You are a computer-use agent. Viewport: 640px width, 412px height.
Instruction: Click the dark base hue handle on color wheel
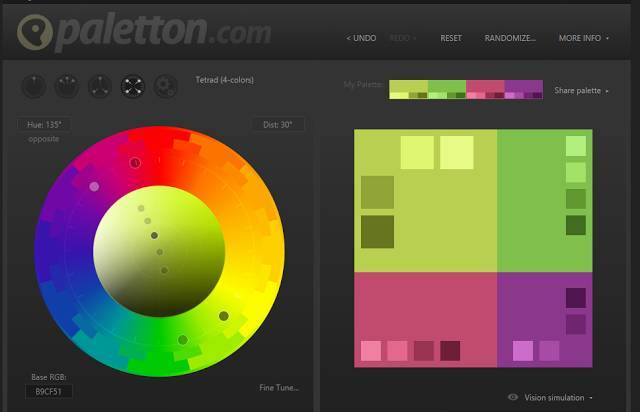pyautogui.click(x=224, y=316)
